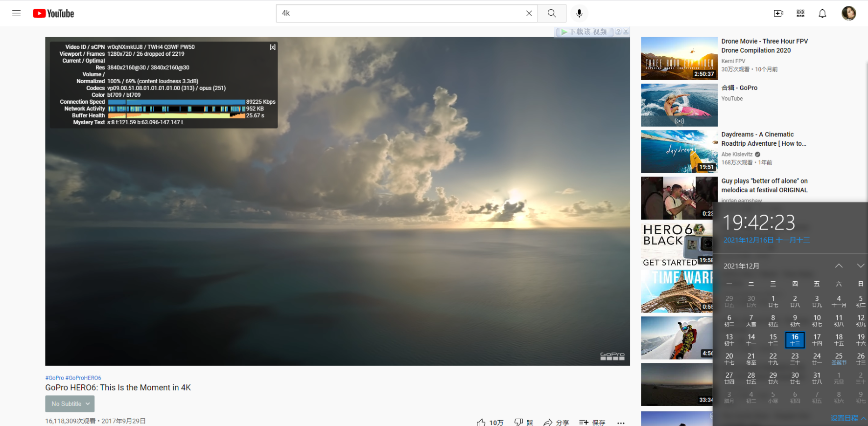The height and width of the screenshot is (426, 868).
Task: Share the video using the arrow icon
Action: point(548,423)
